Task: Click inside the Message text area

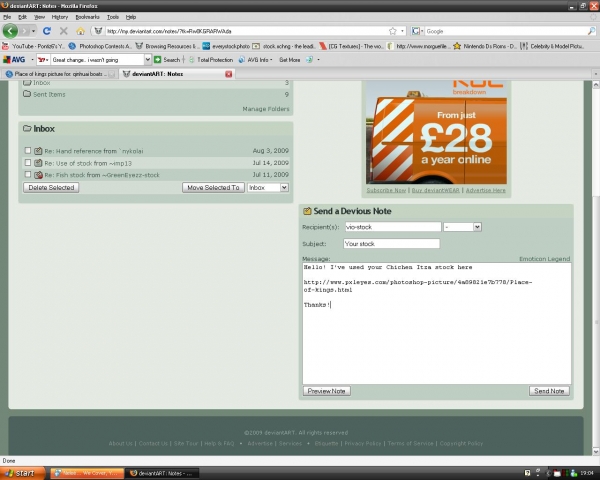Action: pos(437,323)
